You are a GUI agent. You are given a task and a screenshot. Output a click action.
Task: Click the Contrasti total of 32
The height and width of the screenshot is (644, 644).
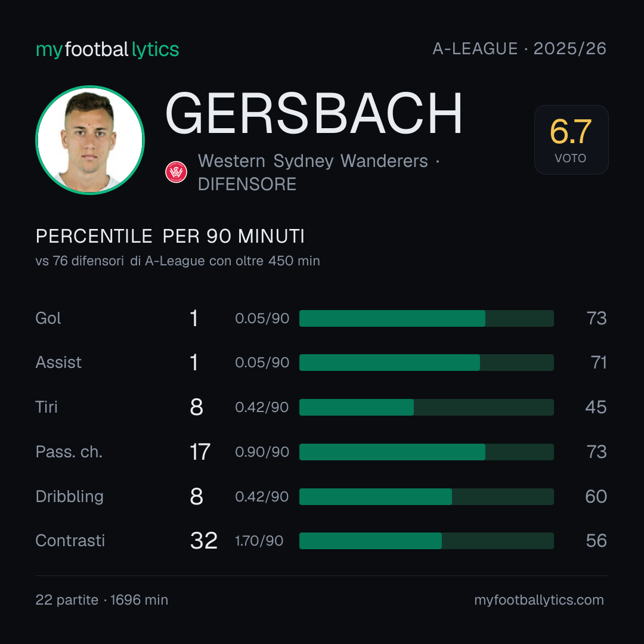(x=204, y=540)
